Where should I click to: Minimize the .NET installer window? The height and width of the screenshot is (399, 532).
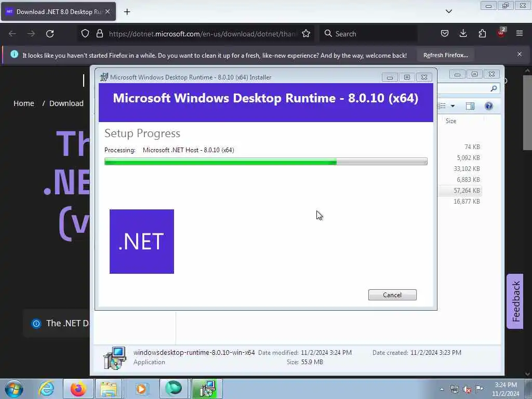[390, 77]
